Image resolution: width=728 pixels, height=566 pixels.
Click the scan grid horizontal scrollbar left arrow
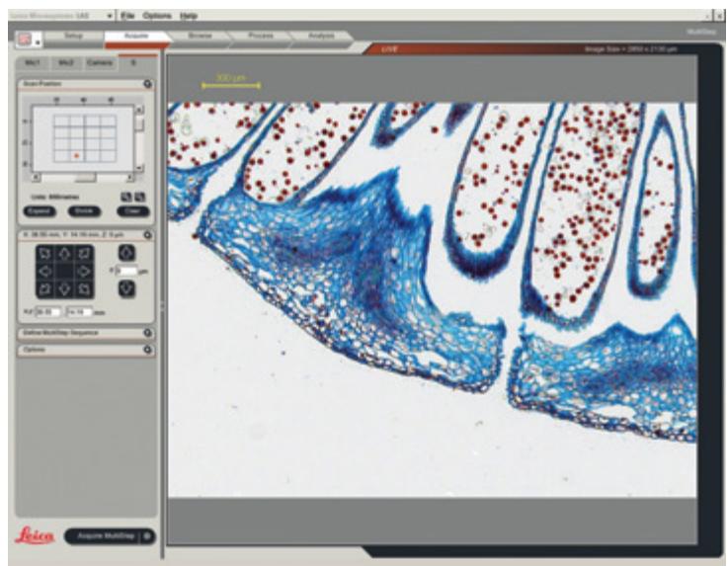click(x=37, y=178)
